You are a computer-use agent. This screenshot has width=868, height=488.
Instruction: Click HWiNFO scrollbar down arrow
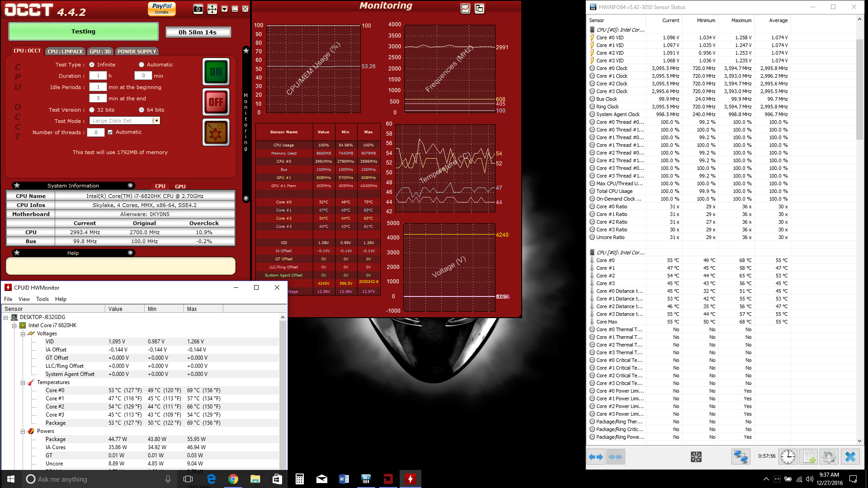click(x=860, y=441)
